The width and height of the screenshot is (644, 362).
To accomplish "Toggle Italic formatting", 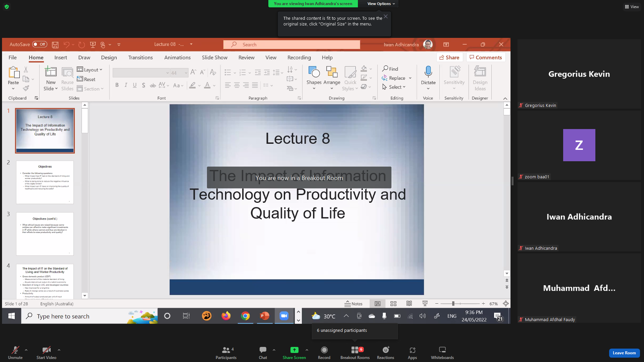I will [126, 85].
